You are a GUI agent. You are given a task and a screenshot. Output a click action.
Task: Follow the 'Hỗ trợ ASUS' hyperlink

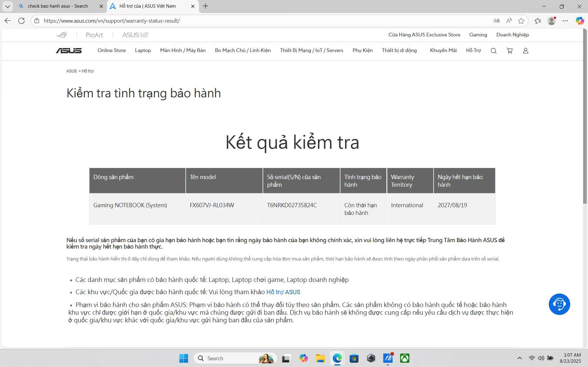[283, 292]
